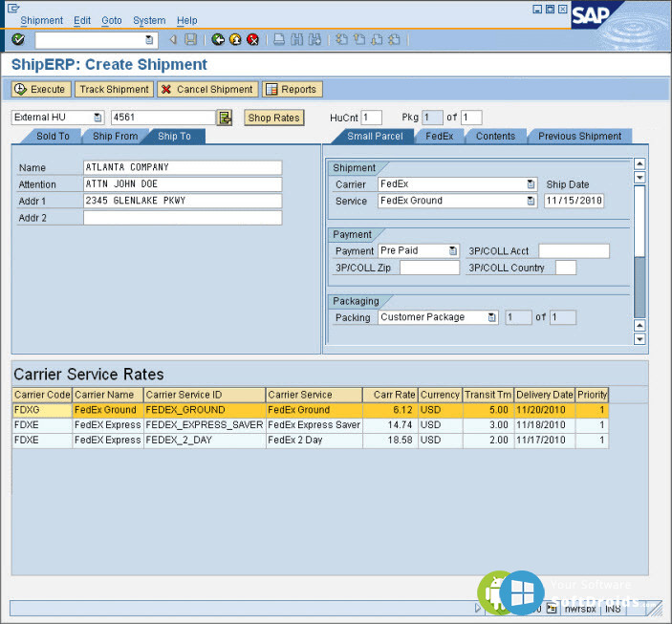672x624 pixels.
Task: Click the Save diskette icon
Action: [191, 40]
